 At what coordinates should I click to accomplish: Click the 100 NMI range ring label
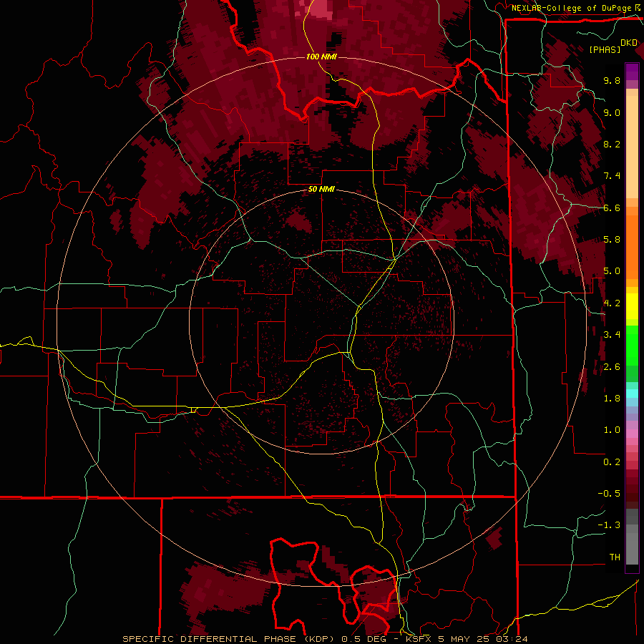click(321, 57)
